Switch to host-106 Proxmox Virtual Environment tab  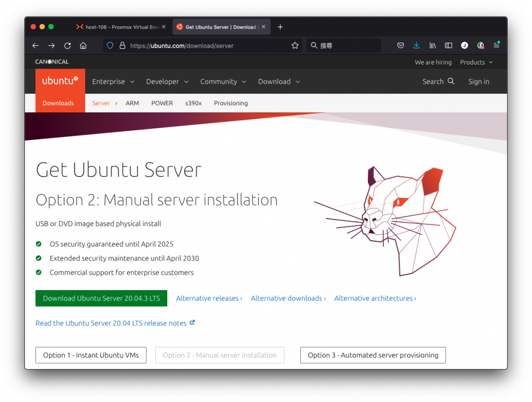pyautogui.click(x=121, y=27)
